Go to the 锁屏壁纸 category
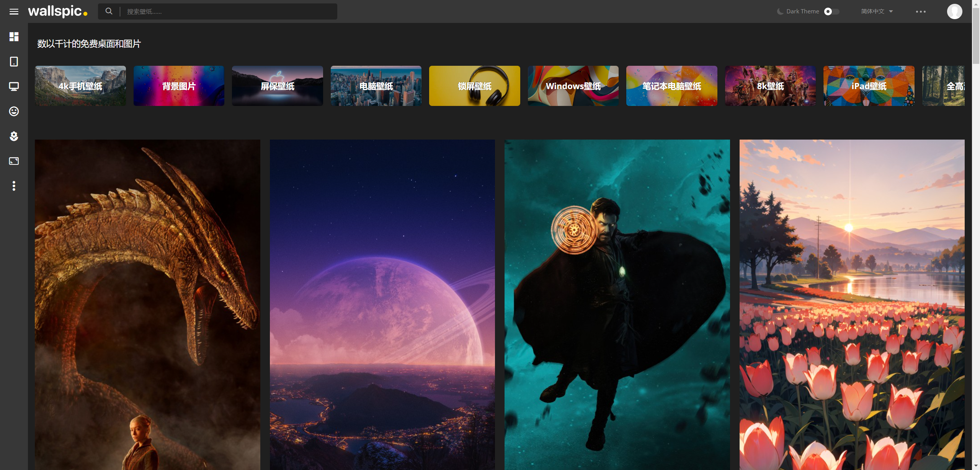The height and width of the screenshot is (470, 980). pyautogui.click(x=474, y=86)
